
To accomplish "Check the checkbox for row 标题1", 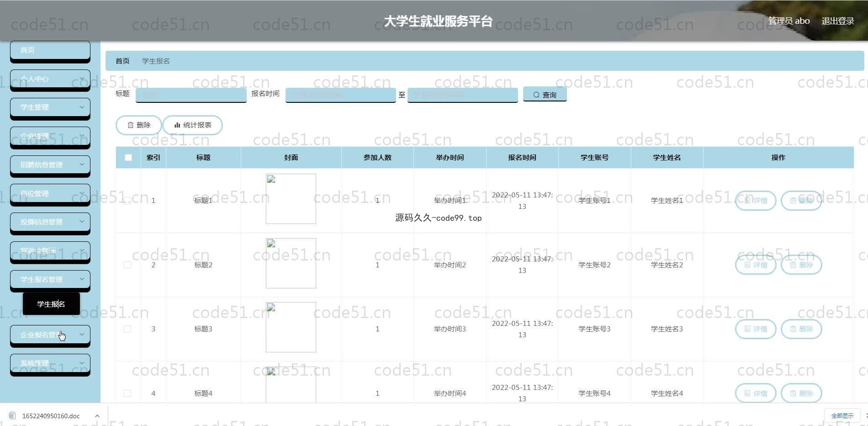I will [x=127, y=201].
